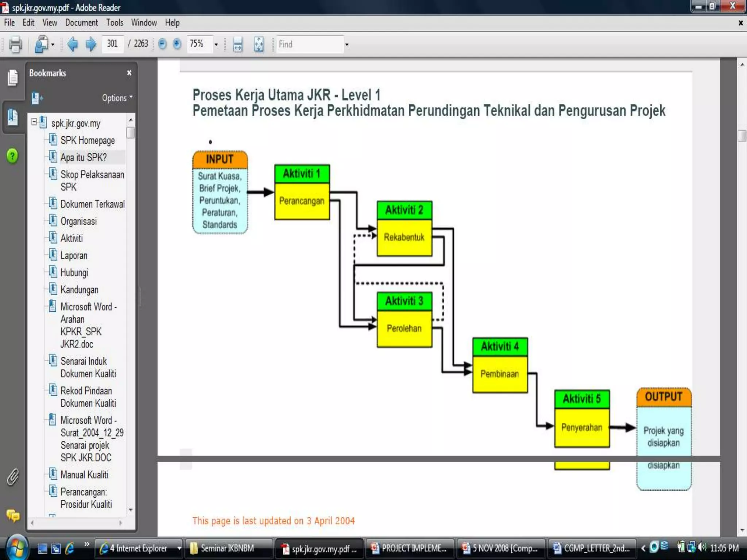The height and width of the screenshot is (560, 747).
Task: Open the Tools menu
Action: click(115, 23)
